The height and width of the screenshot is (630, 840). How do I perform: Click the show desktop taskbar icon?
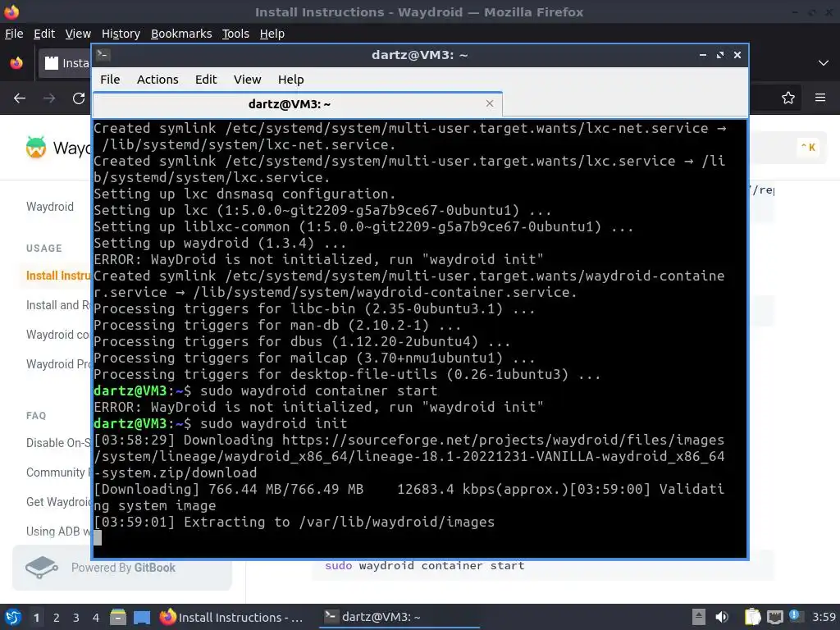(142, 617)
